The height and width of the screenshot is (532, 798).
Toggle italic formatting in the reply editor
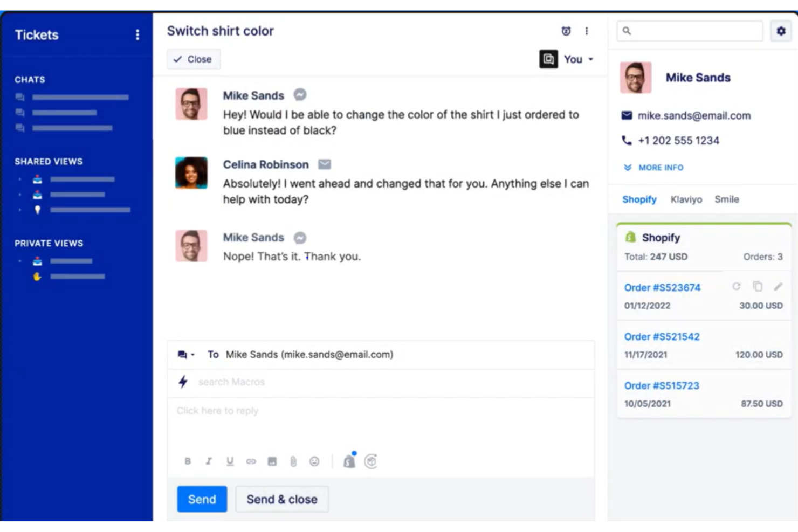coord(209,461)
